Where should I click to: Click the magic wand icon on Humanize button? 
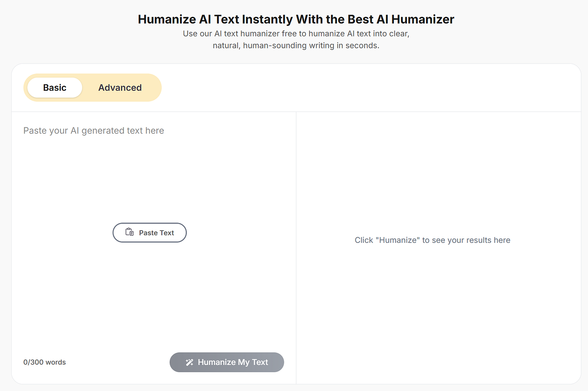189,362
